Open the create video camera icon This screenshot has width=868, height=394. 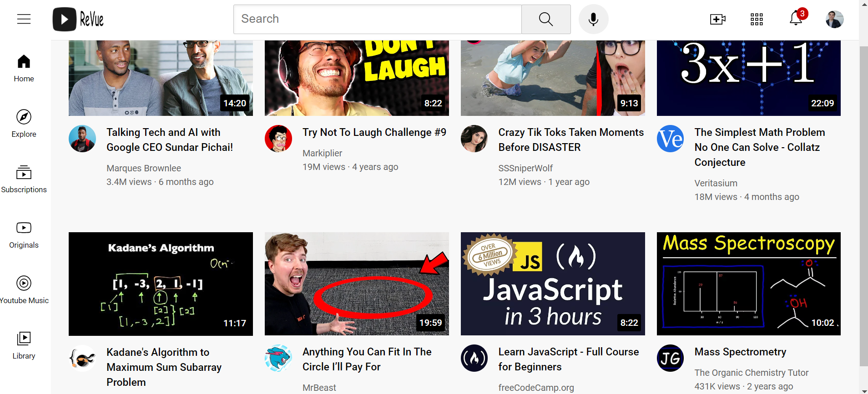point(717,19)
